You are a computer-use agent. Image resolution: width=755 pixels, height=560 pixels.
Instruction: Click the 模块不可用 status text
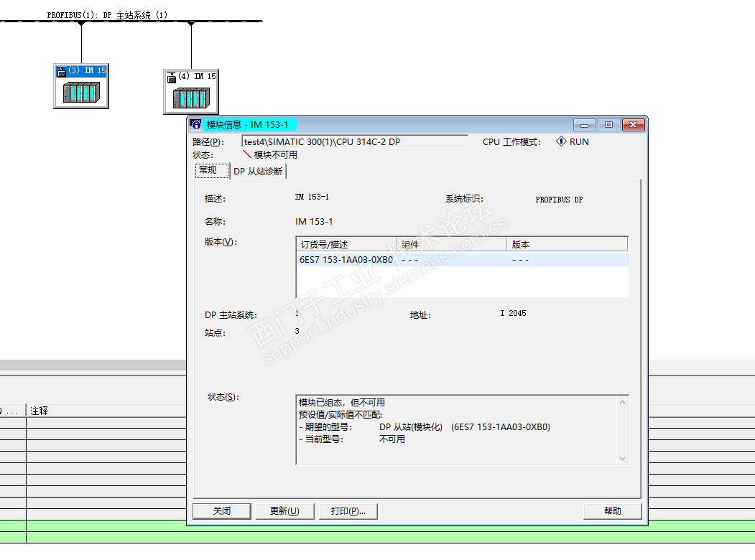pyautogui.click(x=275, y=155)
